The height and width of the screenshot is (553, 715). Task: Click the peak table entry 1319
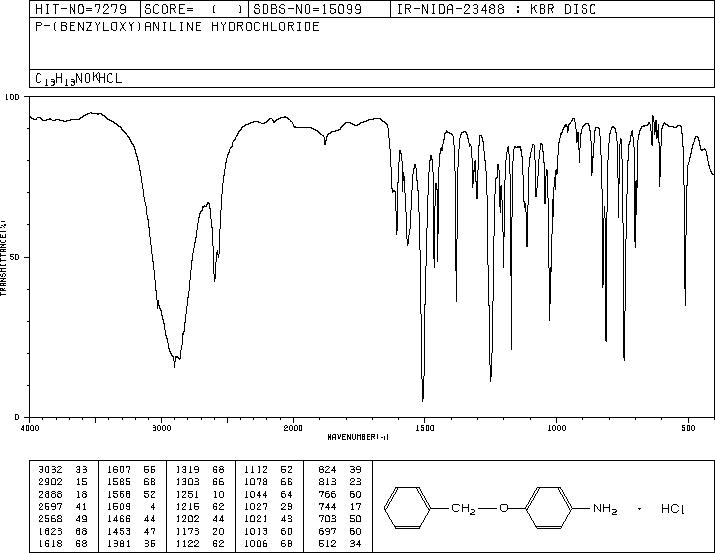[187, 470]
